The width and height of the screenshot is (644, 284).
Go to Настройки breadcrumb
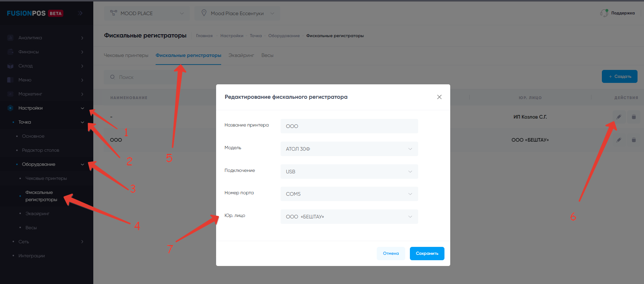[x=232, y=36]
